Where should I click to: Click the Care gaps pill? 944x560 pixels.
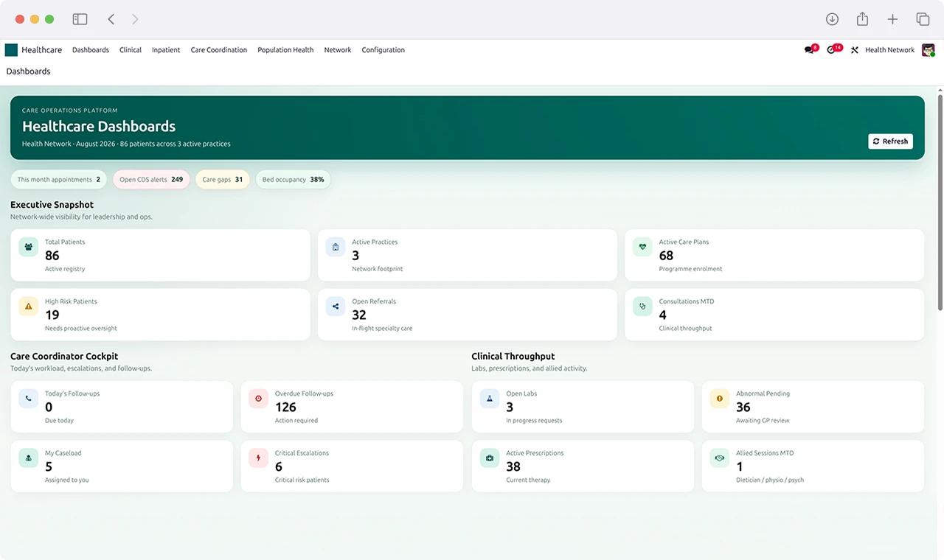[223, 180]
